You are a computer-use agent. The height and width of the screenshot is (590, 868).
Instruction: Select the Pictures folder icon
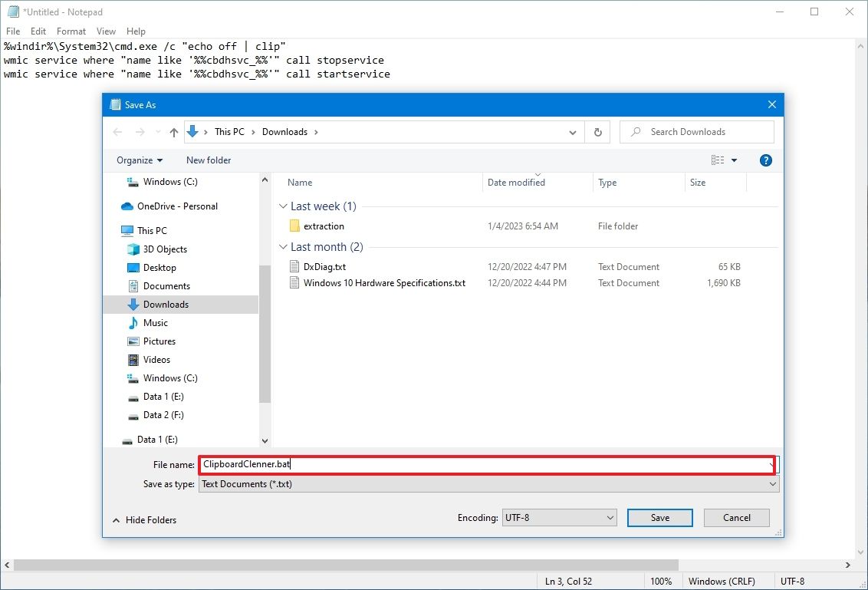[133, 341]
